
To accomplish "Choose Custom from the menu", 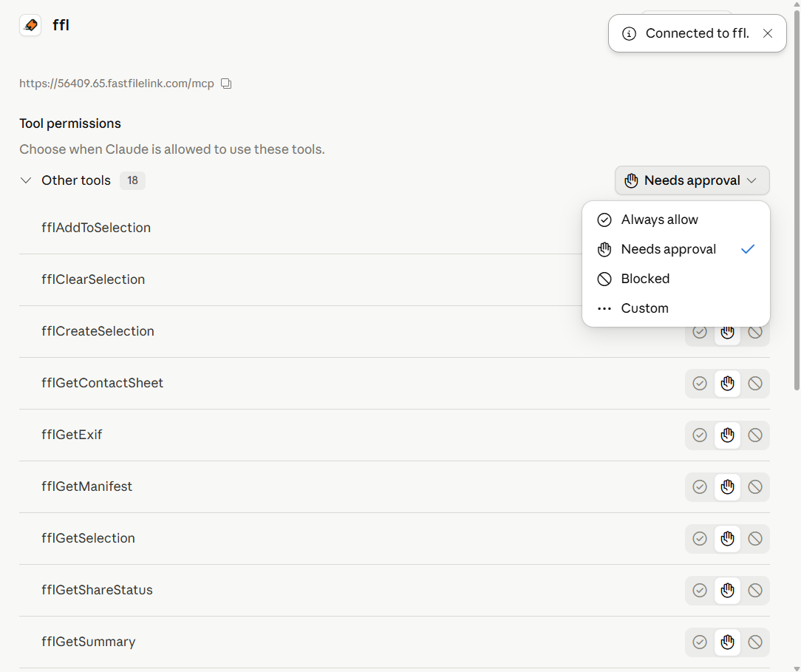I will (676, 308).
